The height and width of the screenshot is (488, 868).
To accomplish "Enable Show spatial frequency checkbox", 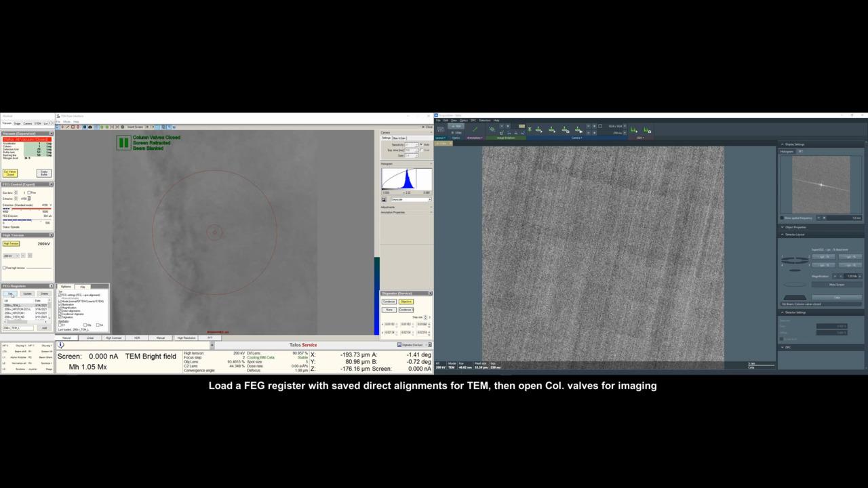I will pyautogui.click(x=782, y=218).
